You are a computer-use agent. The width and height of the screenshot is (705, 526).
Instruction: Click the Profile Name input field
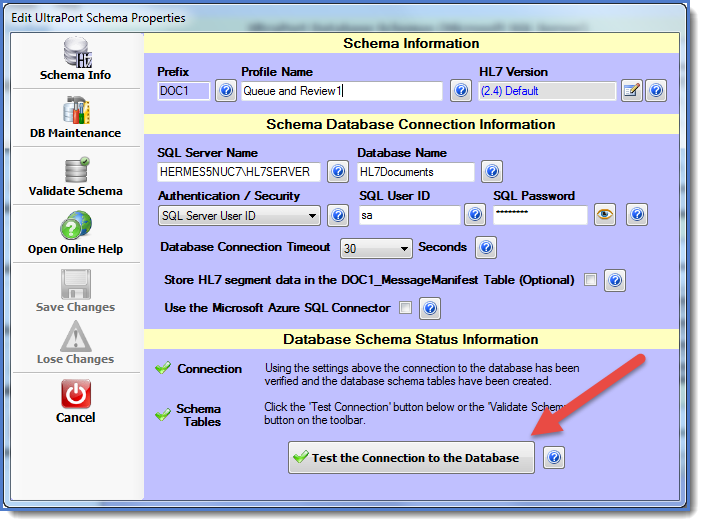click(342, 91)
